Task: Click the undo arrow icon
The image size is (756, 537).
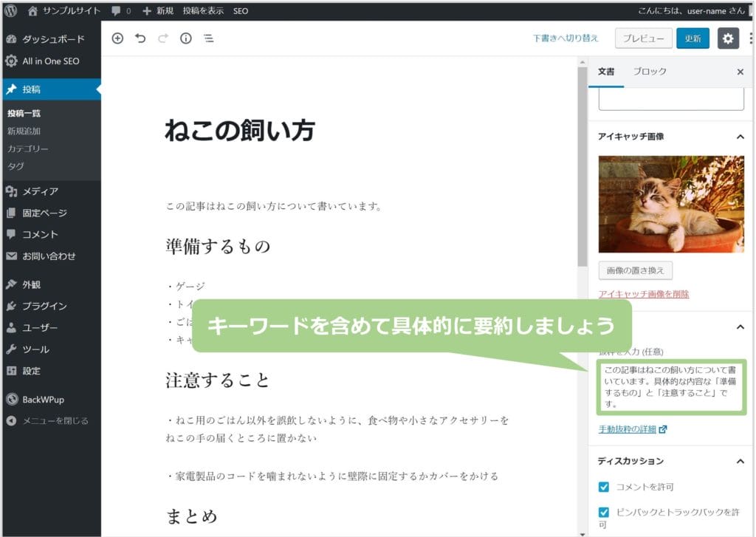Action: click(140, 38)
